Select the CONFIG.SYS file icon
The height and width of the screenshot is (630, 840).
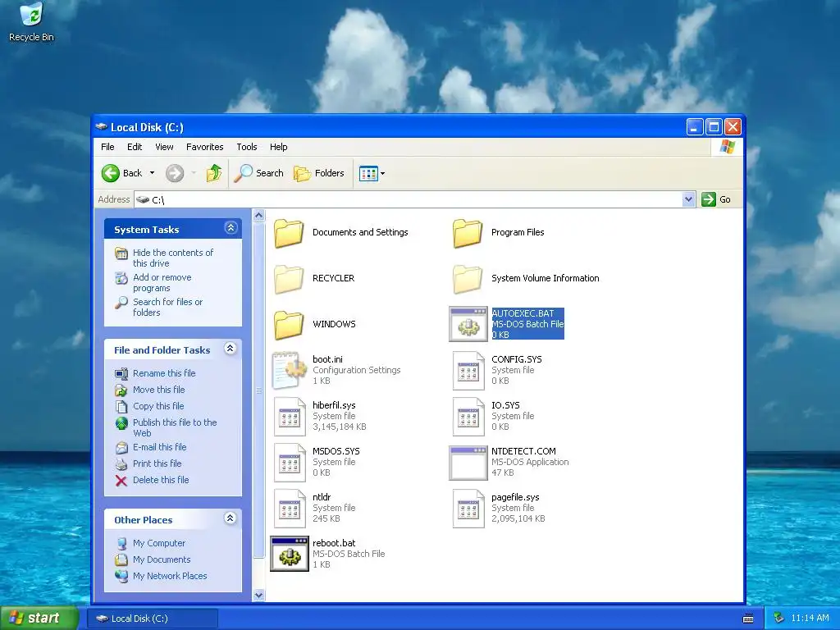tap(468, 370)
